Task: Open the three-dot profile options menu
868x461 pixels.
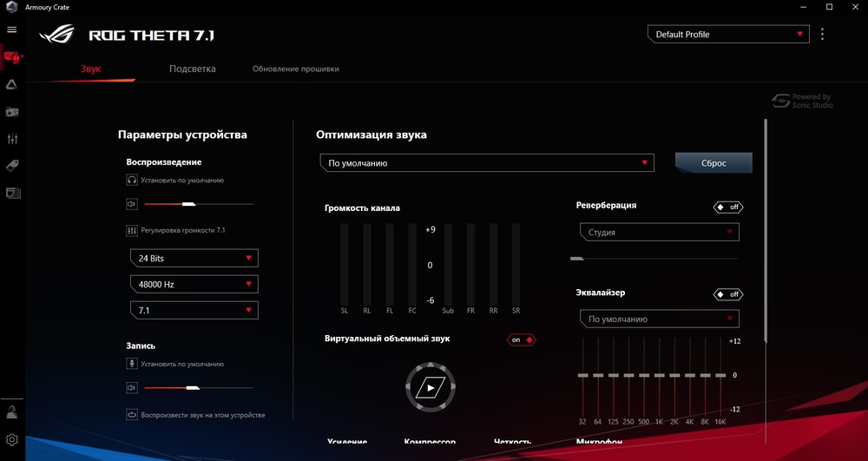Action: [x=822, y=35]
